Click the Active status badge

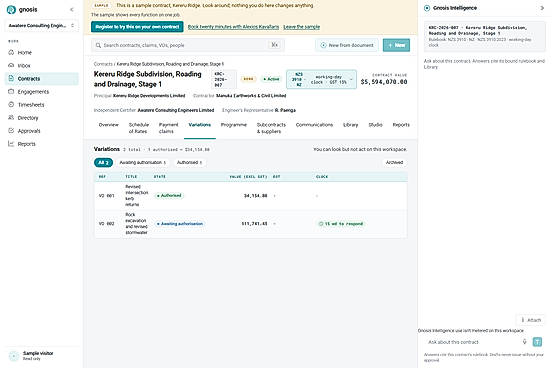tap(271, 79)
